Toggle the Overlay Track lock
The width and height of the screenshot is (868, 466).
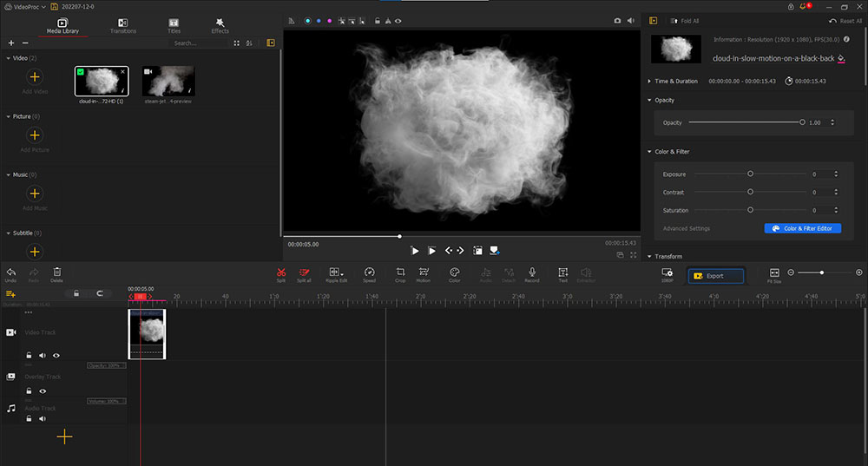coord(29,391)
